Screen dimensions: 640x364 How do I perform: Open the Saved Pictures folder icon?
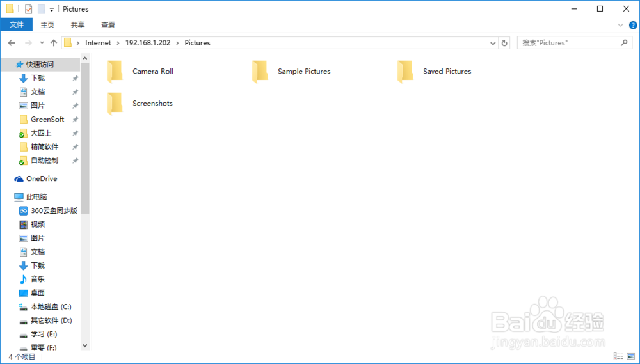405,72
